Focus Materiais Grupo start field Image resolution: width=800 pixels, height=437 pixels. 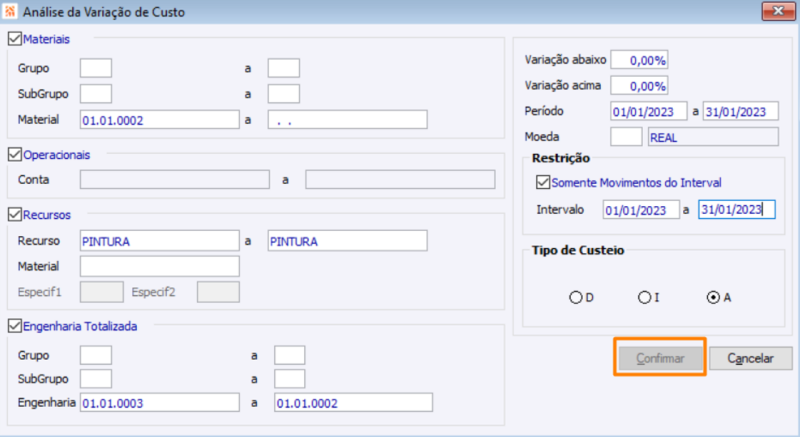[x=96, y=68]
